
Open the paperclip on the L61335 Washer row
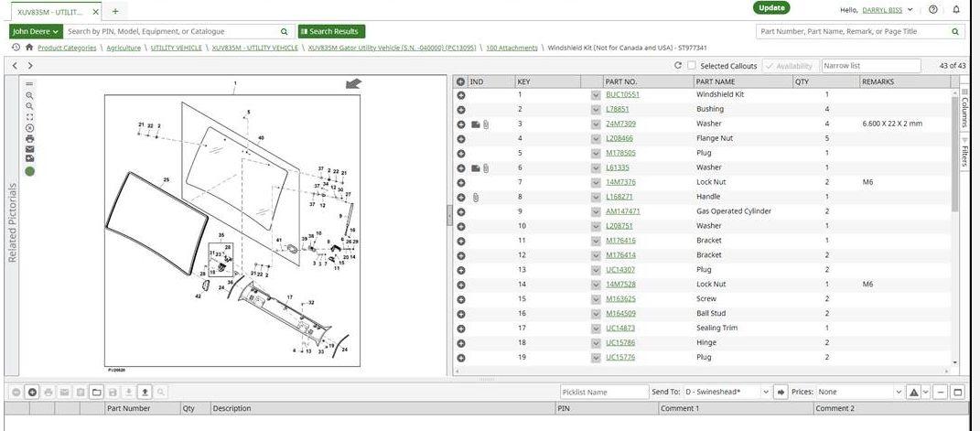click(486, 168)
